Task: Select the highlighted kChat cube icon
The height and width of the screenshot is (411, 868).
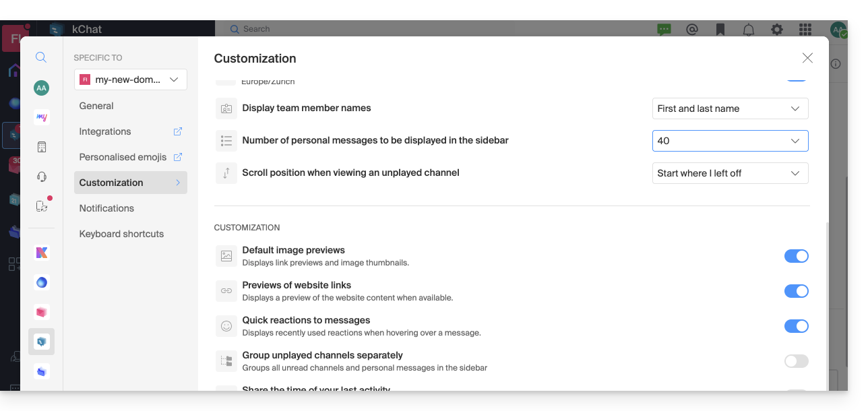Action: [x=41, y=342]
